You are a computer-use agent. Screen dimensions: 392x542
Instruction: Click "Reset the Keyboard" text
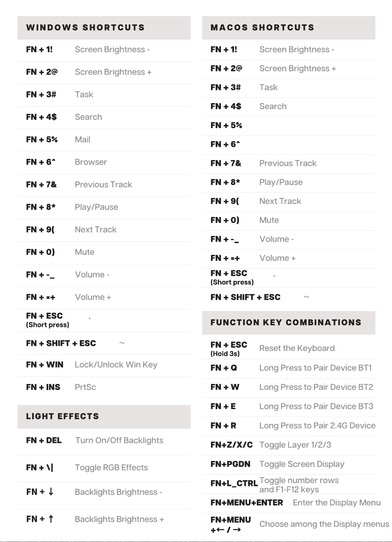(x=297, y=348)
